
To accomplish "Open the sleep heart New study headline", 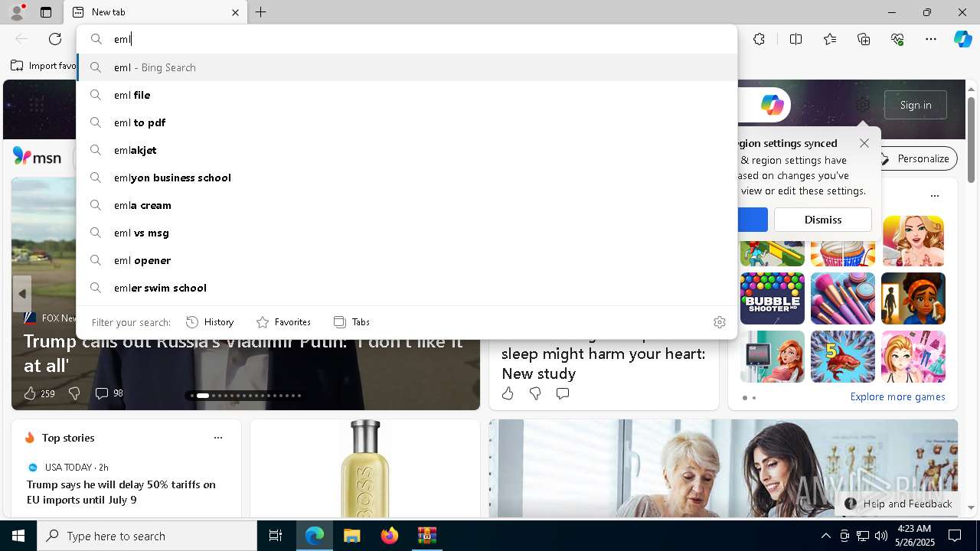I will (603, 364).
